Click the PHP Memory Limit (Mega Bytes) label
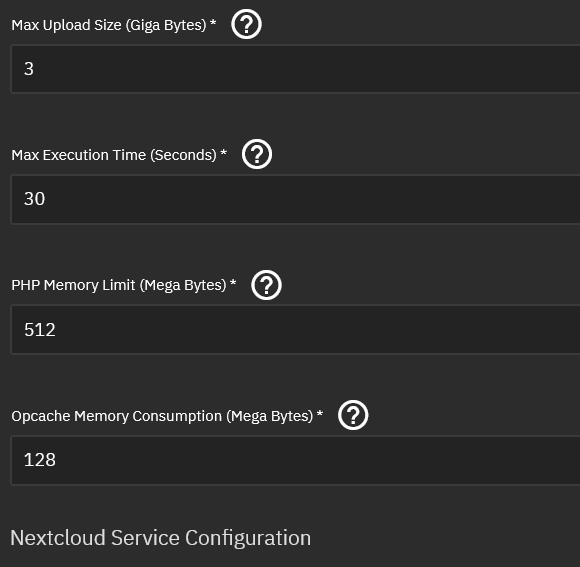 [119, 285]
